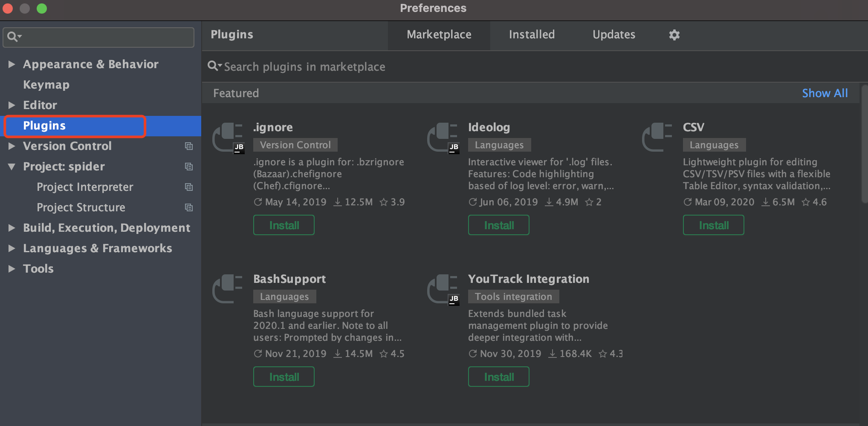Click Languages tag under BashSupport
The height and width of the screenshot is (426, 868).
point(284,296)
